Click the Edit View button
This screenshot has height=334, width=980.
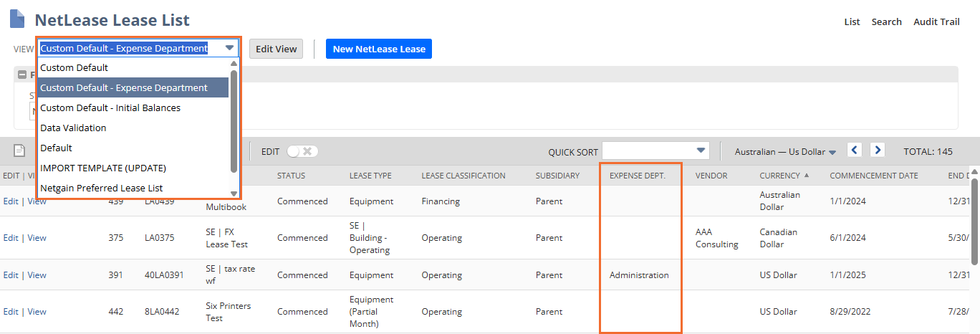[276, 49]
